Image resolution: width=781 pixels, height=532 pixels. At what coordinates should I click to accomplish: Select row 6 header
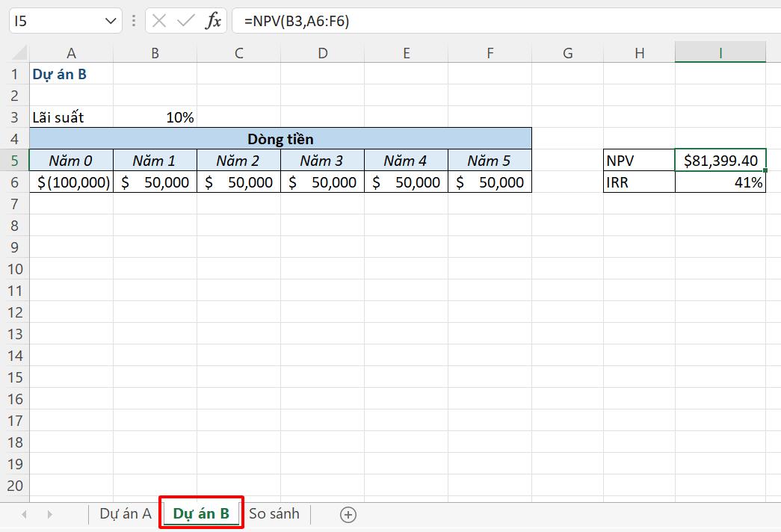pyautogui.click(x=15, y=182)
